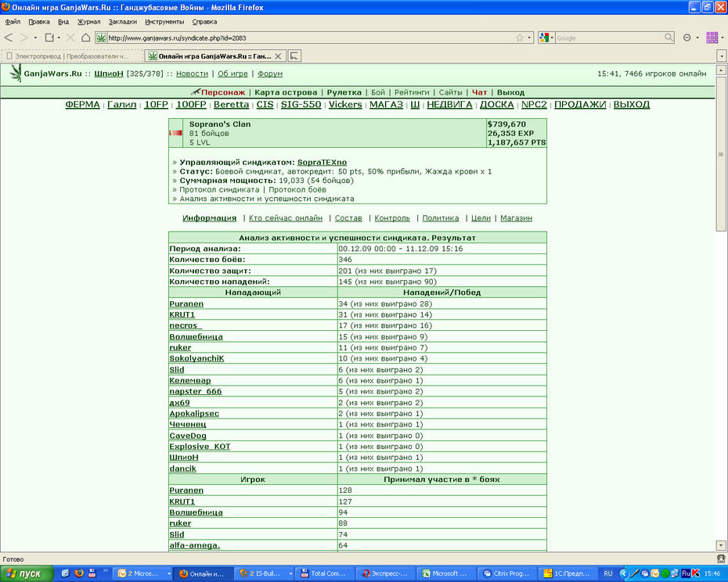728x582 pixels.
Task: Open the list all tabs dropdown
Action: click(722, 56)
